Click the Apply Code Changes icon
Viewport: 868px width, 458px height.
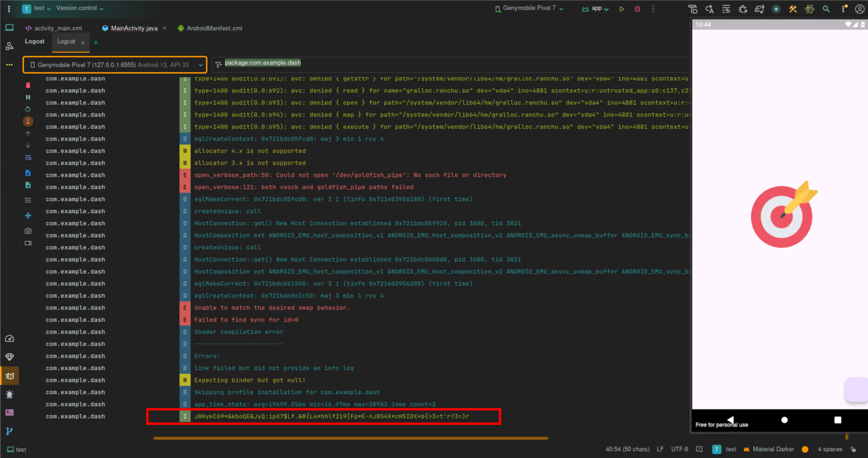[726, 9]
